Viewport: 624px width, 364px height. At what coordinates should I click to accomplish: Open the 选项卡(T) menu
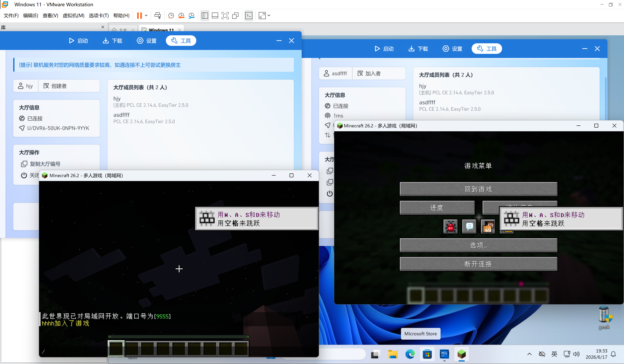(x=99, y=16)
